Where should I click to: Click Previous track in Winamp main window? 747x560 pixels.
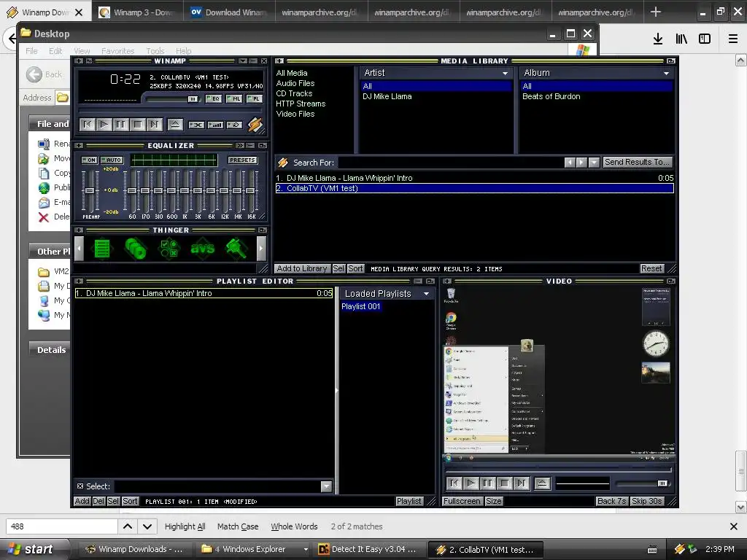point(88,125)
